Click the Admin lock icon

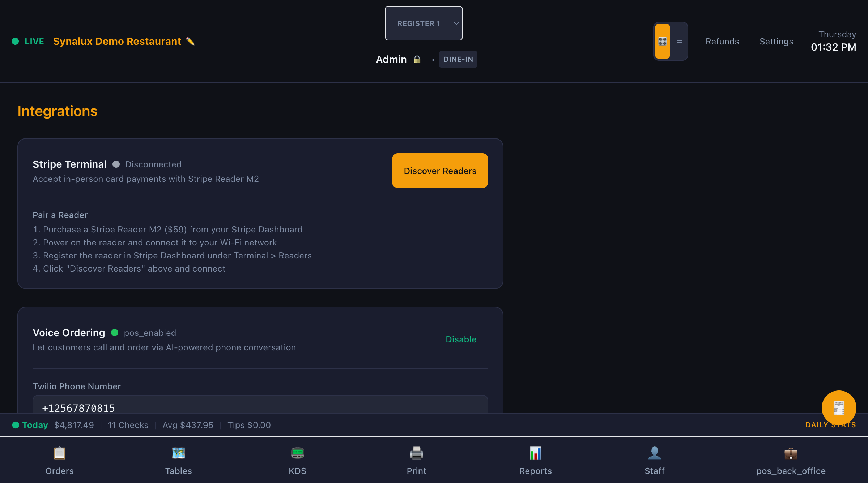417,59
